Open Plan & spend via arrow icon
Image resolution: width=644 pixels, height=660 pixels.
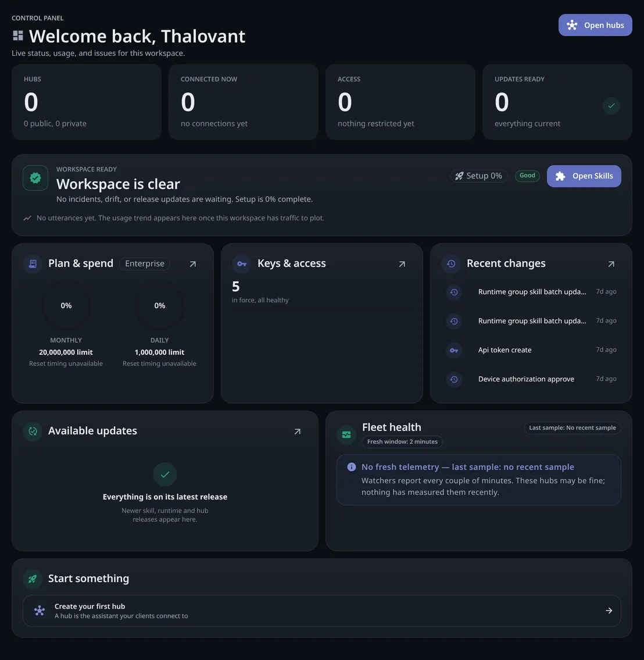pos(192,264)
